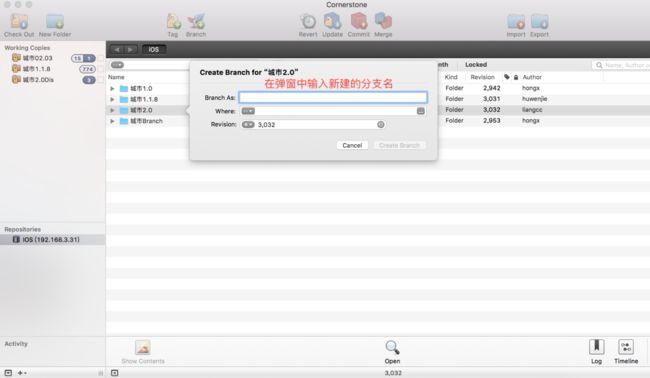Click the lock column header icon
The image size is (650, 378).
pos(516,77)
